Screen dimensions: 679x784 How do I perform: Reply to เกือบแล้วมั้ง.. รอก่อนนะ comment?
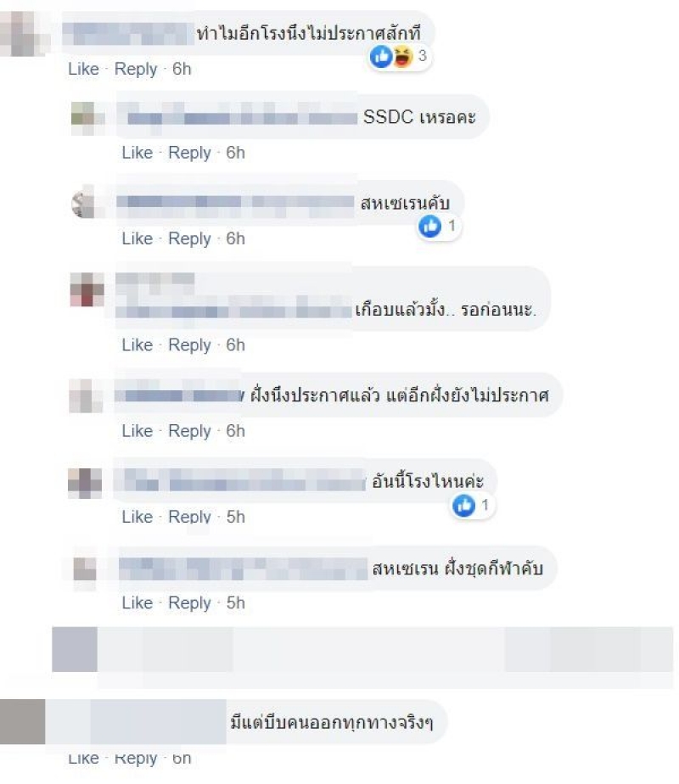point(189,344)
